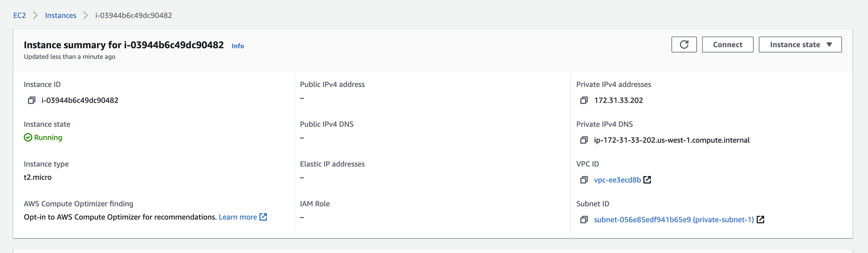Copy the VPC ID value
The image size is (868, 253).
(x=584, y=180)
